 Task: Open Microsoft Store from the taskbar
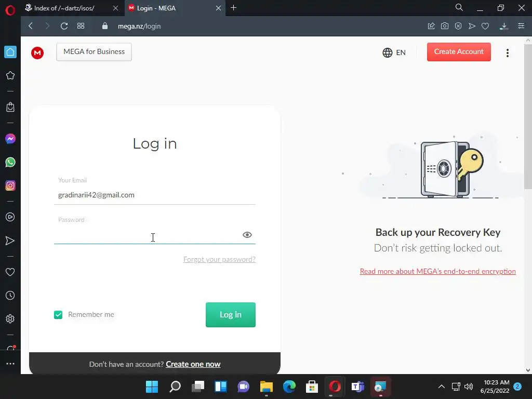[312, 387]
